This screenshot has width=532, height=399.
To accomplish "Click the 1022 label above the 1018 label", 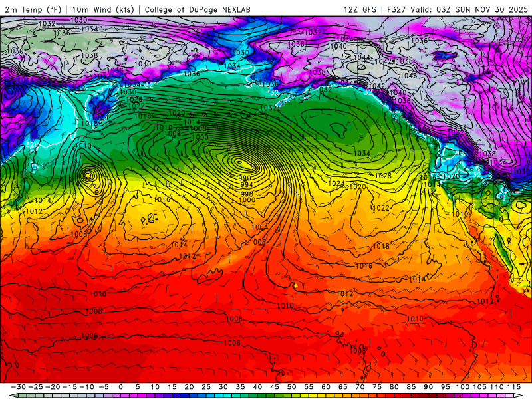I will point(380,207).
